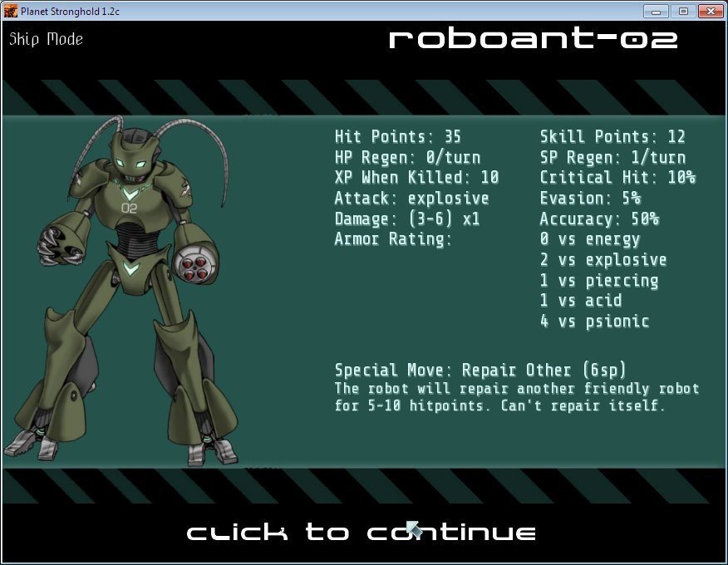Image resolution: width=728 pixels, height=565 pixels.
Task: Click 'for 5-10 hitpoints' description line
Action: tap(500, 405)
